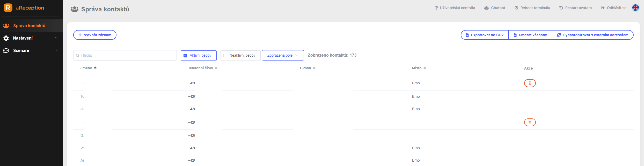Click the trash icon in the fourth row
This screenshot has width=644, height=166.
click(x=530, y=122)
